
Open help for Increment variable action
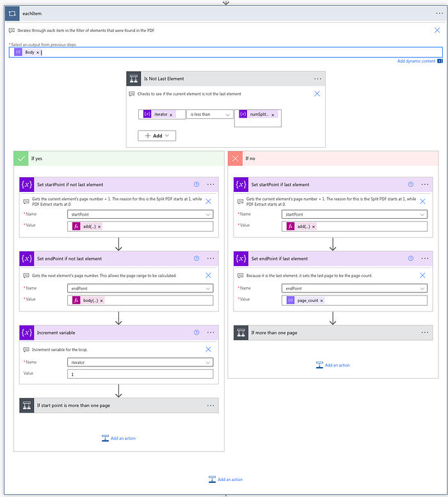(x=196, y=332)
